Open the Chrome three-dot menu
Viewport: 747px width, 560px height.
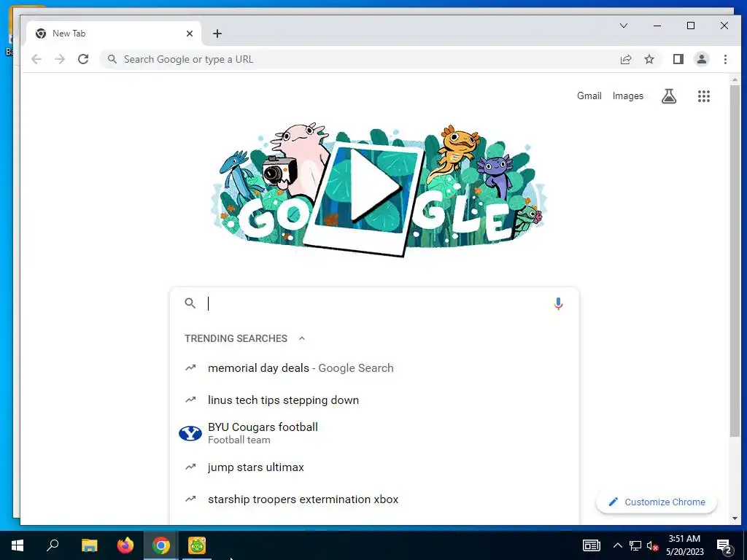725,59
